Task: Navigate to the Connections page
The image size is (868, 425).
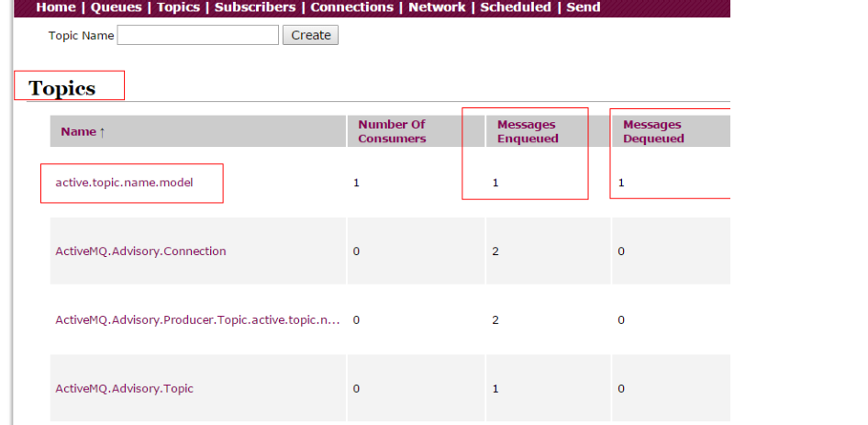Action: pyautogui.click(x=351, y=7)
